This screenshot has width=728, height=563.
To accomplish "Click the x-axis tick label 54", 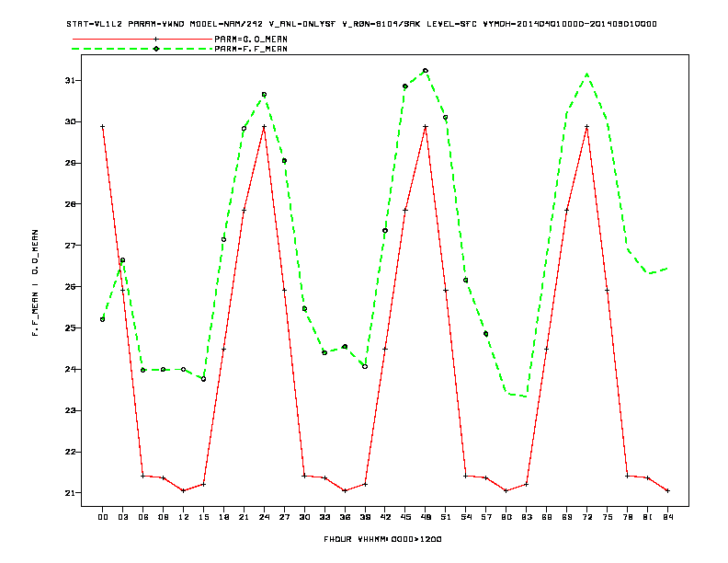I will tap(466, 517).
